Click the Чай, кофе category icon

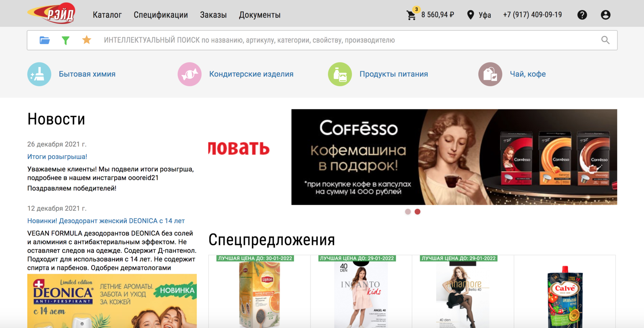tap(490, 74)
